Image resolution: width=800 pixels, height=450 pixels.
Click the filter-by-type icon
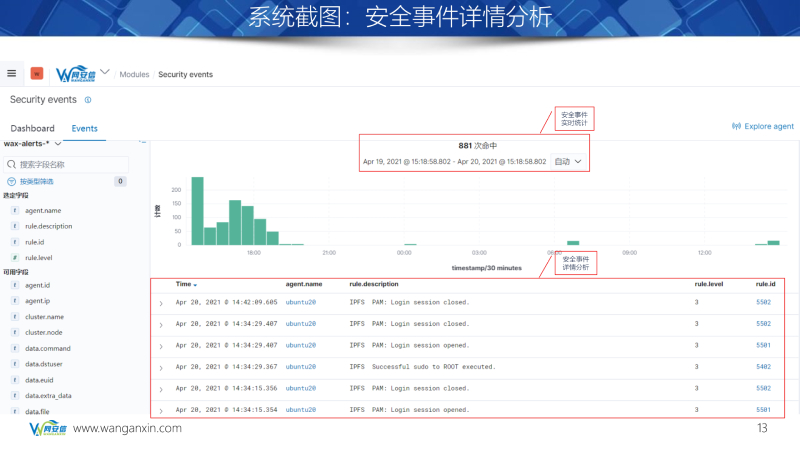(12, 181)
